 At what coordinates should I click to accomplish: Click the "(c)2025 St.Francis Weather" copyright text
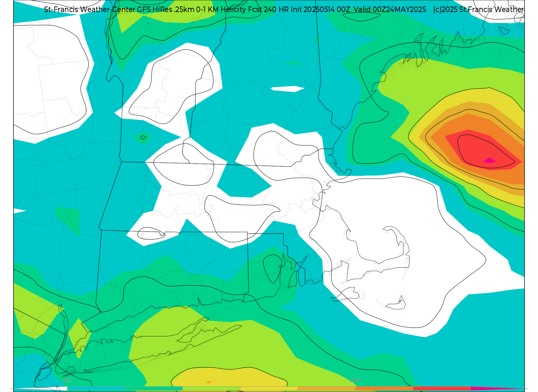[x=478, y=10]
